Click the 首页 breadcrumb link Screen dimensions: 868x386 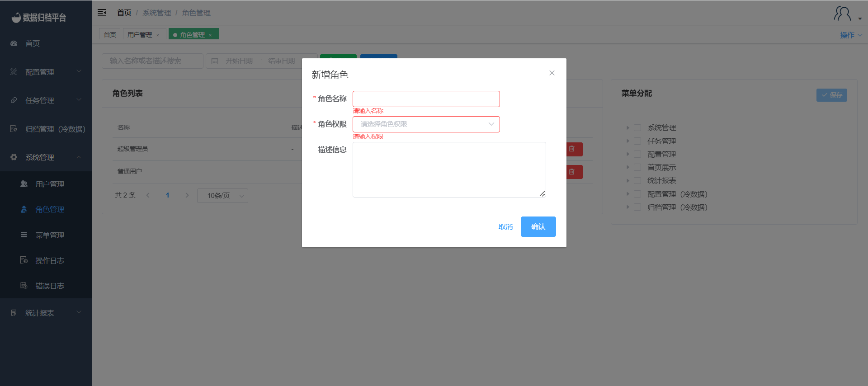pyautogui.click(x=124, y=13)
